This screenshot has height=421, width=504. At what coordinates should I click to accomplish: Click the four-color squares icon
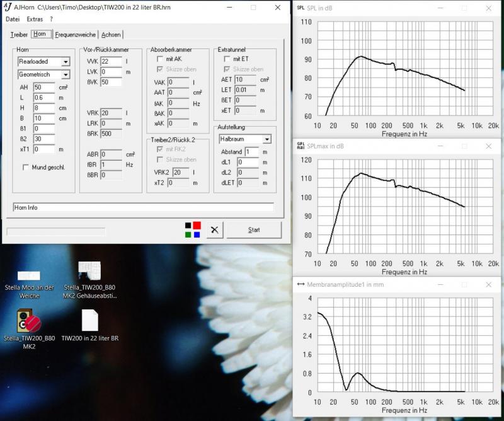[x=192, y=230]
